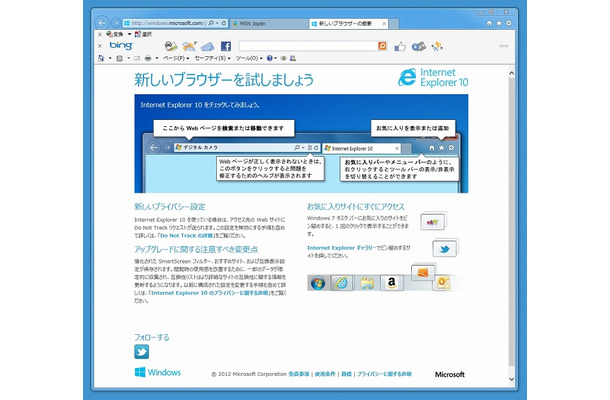Open the Do Not Track の詳細 link

click(x=187, y=236)
